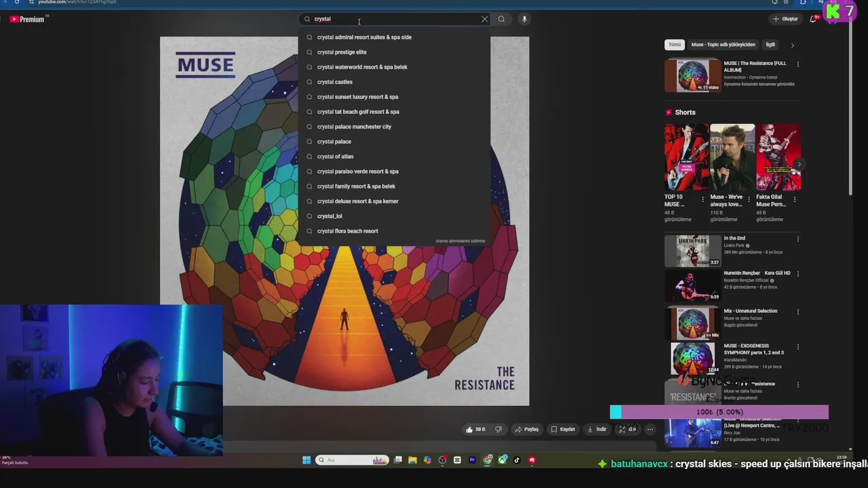Click the magnifier search button

501,19
